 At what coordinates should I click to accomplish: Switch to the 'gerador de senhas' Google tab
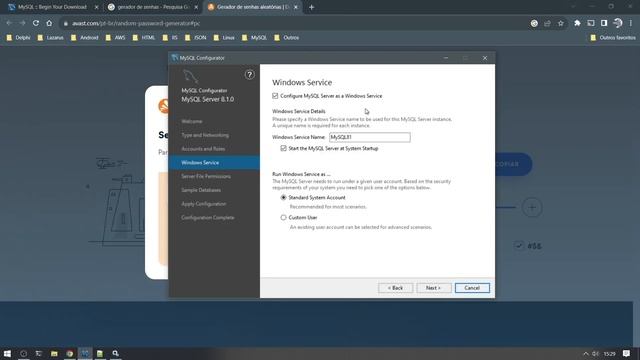tap(153, 7)
